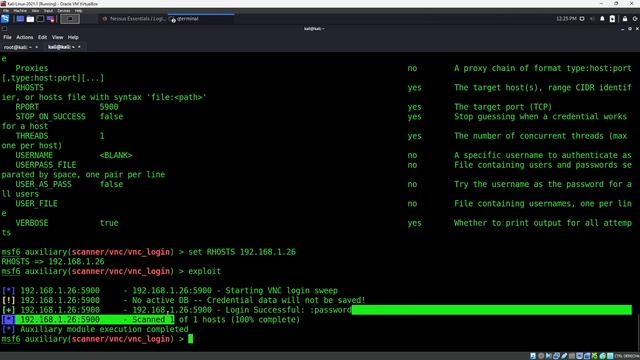This screenshot has height=360, width=640.
Task: Minimize the qterminal window
Action: point(622,29)
